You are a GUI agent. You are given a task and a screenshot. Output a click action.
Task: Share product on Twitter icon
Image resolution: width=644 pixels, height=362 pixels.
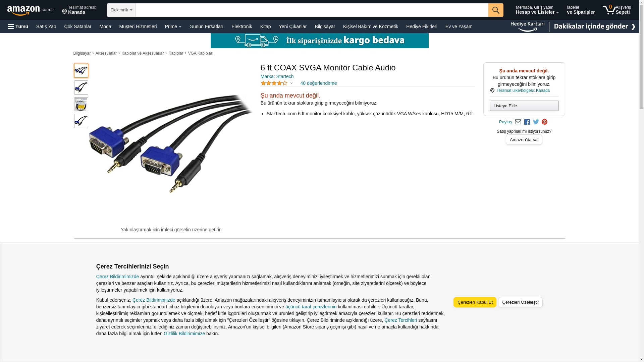click(536, 122)
